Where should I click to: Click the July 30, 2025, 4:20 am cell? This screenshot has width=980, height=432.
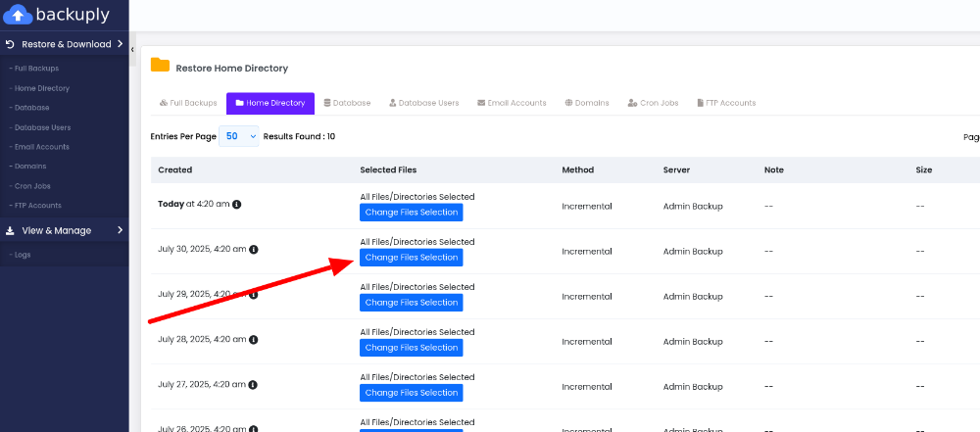[202, 250]
